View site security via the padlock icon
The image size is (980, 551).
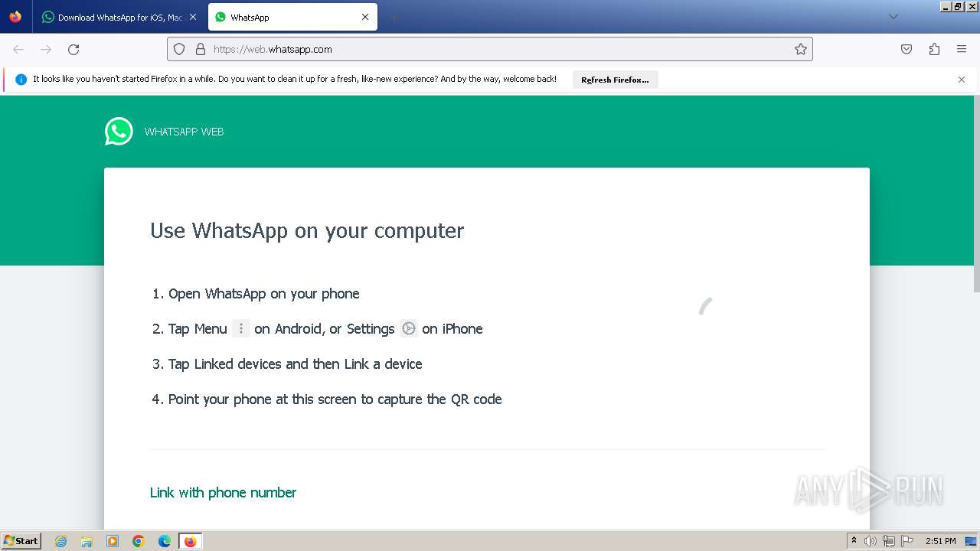coord(201,49)
